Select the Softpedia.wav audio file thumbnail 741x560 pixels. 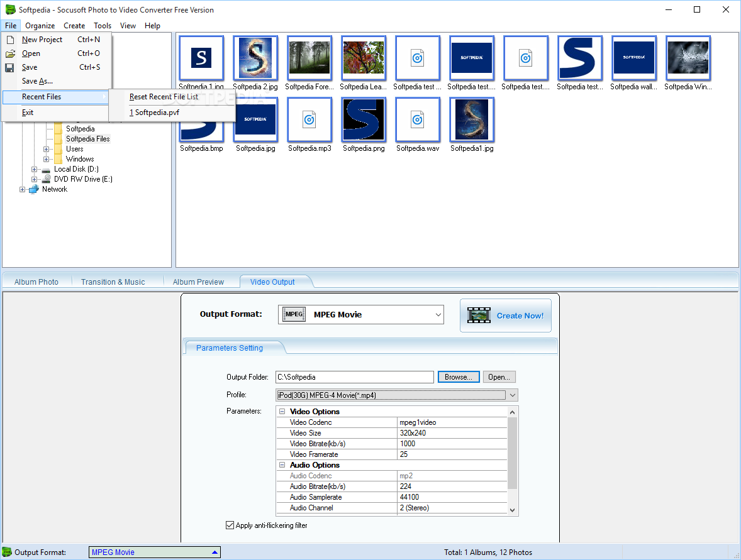418,119
